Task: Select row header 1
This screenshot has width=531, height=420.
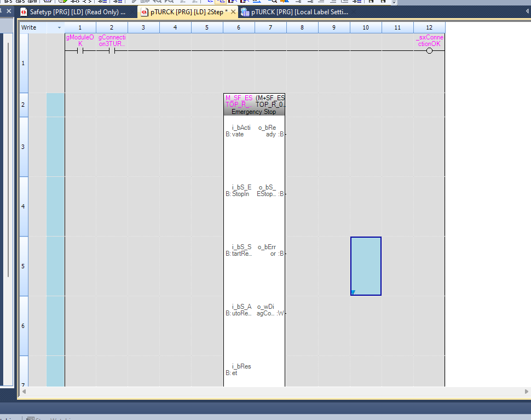Action: click(x=24, y=63)
